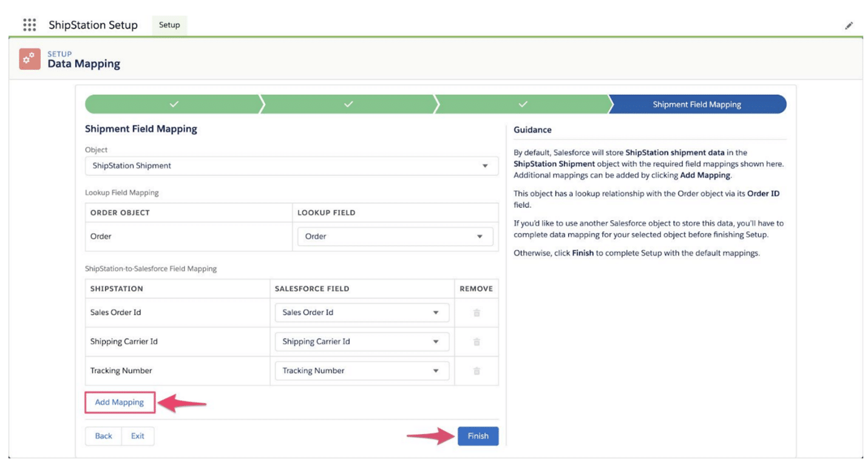Click the Tracking Number ShipStation cell
Screen dimensions: 868x462
[178, 371]
